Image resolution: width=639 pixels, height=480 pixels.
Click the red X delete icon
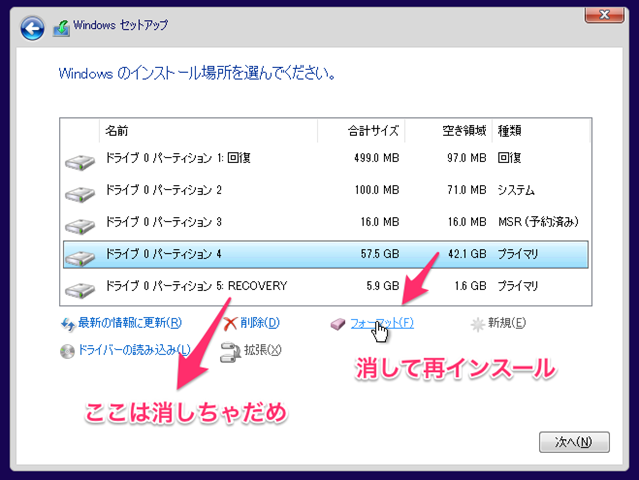[230, 324]
